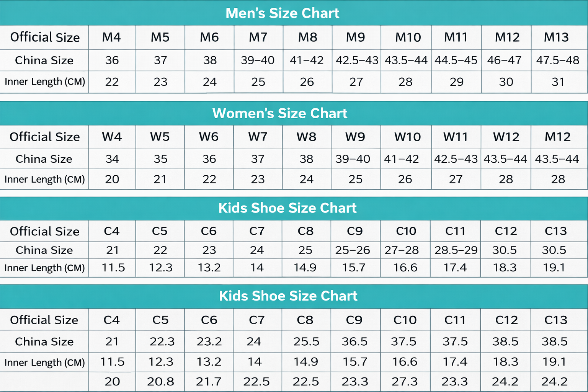Select the M13 column header cell
588x392 pixels.
[556, 38]
